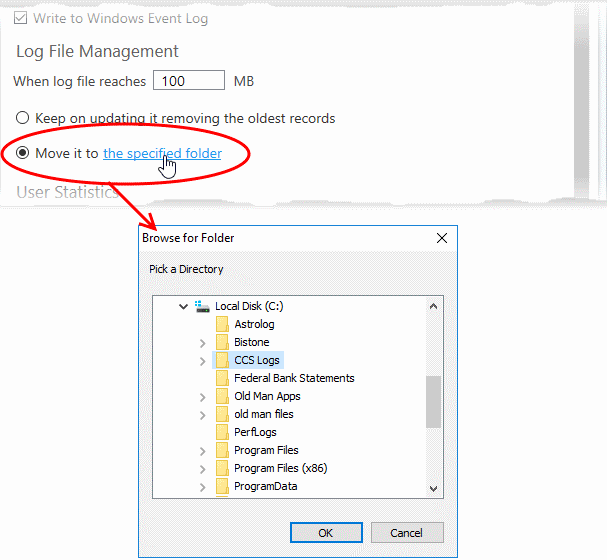This screenshot has width=607, height=560.
Task: Toggle Write to Windows Event Log checkbox
Action: click(21, 18)
